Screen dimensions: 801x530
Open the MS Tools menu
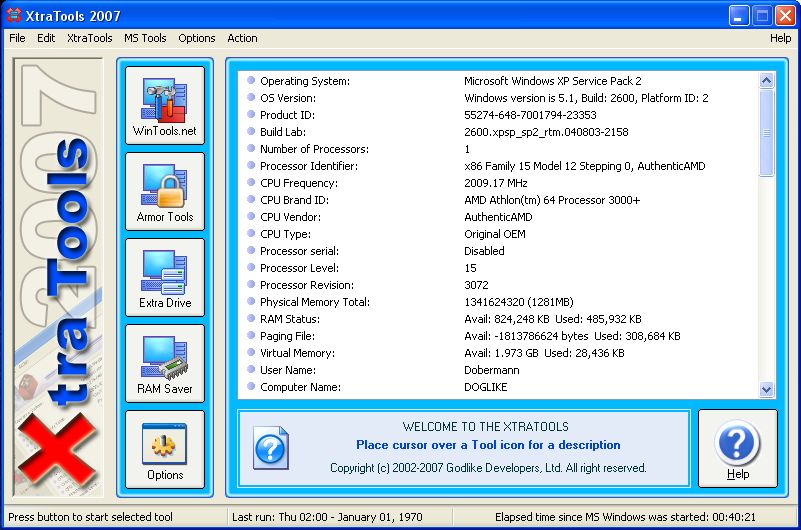coord(145,38)
